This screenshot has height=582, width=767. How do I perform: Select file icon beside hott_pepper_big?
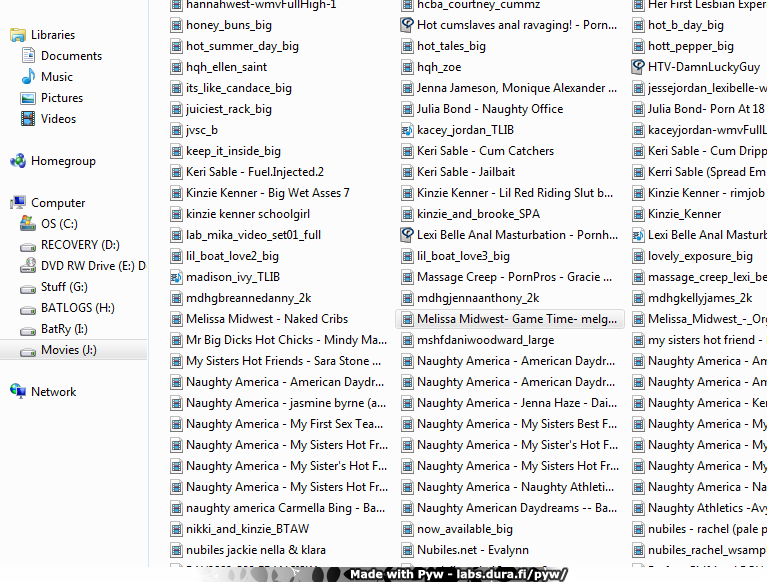click(638, 46)
